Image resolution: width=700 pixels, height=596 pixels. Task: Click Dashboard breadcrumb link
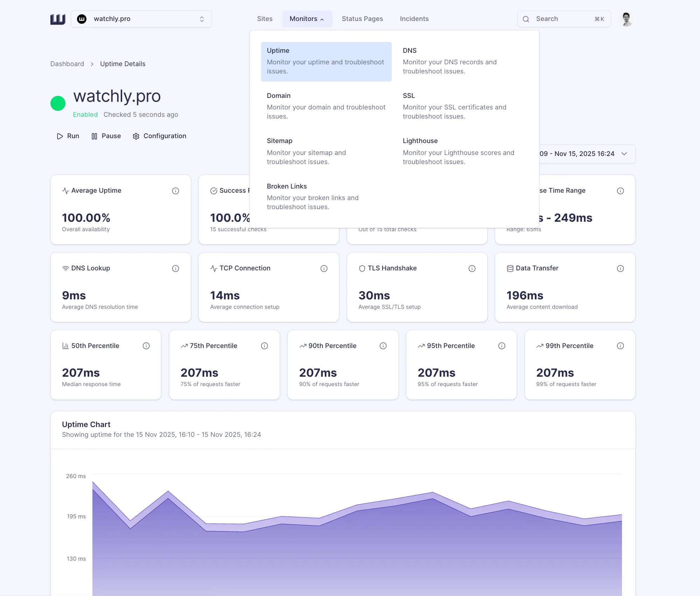[x=67, y=64]
